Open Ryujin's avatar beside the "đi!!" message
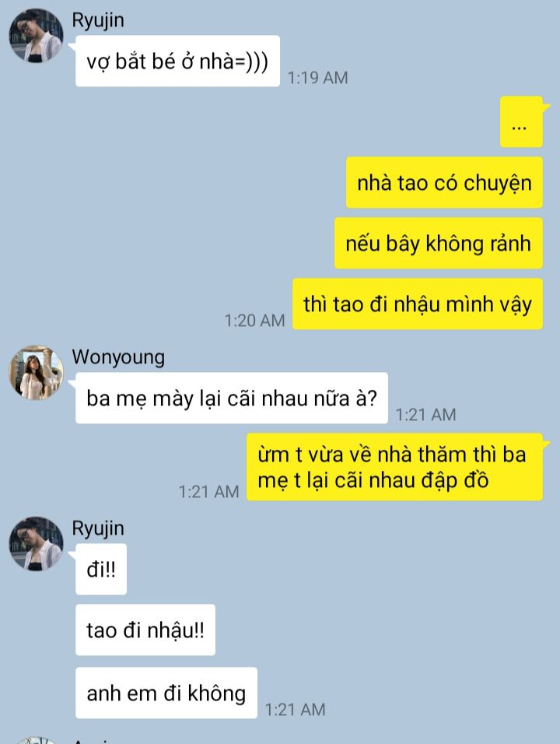Image resolution: width=560 pixels, height=744 pixels. click(x=36, y=544)
